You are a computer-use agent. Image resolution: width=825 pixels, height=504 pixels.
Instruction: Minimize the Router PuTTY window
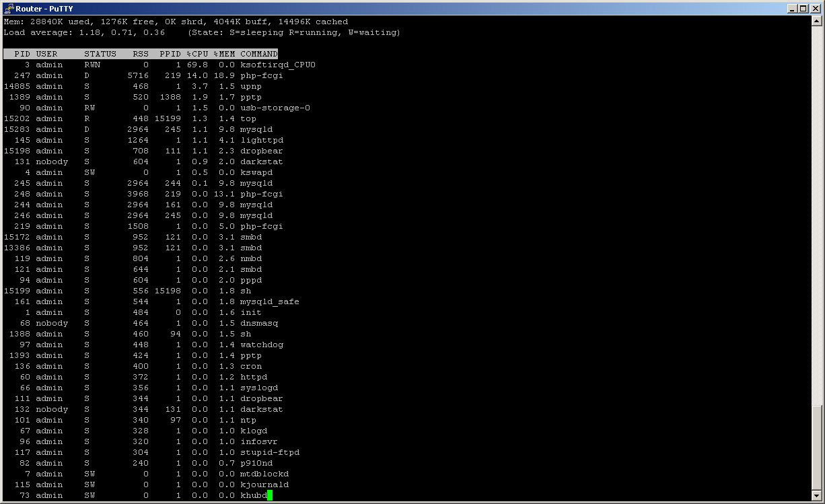coord(793,8)
